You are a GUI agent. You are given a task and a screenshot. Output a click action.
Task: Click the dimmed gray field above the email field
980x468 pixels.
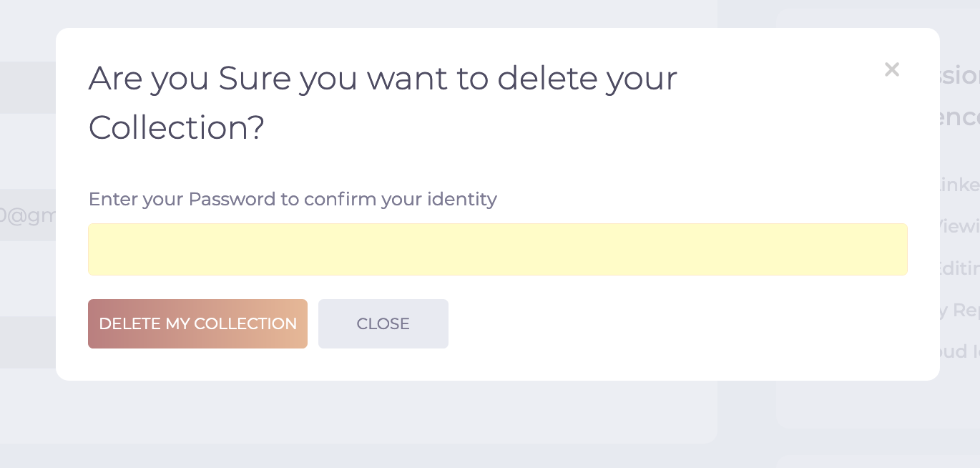point(27,87)
